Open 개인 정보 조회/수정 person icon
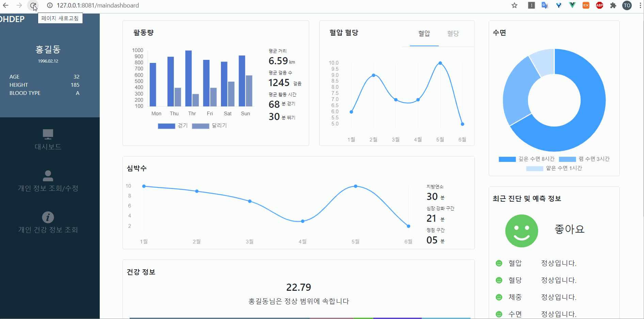Viewport: 644px width, 319px height. [48, 175]
